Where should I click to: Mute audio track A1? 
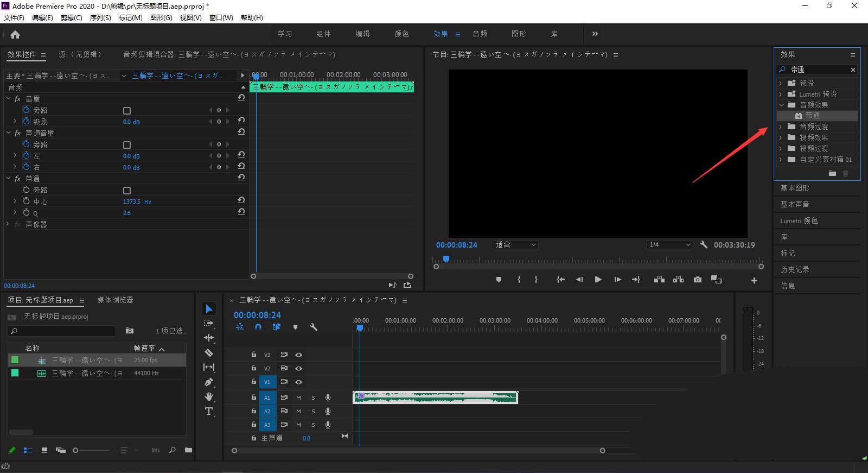[x=298, y=398]
